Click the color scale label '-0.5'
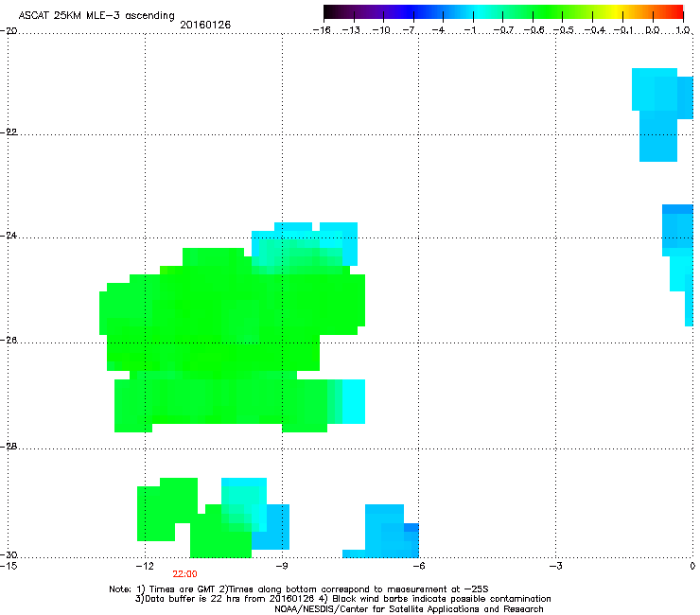Screen dimensions: 700x615 [564, 30]
